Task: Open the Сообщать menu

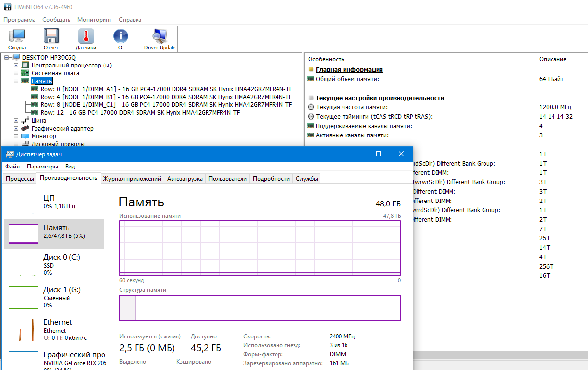Action: [56, 20]
